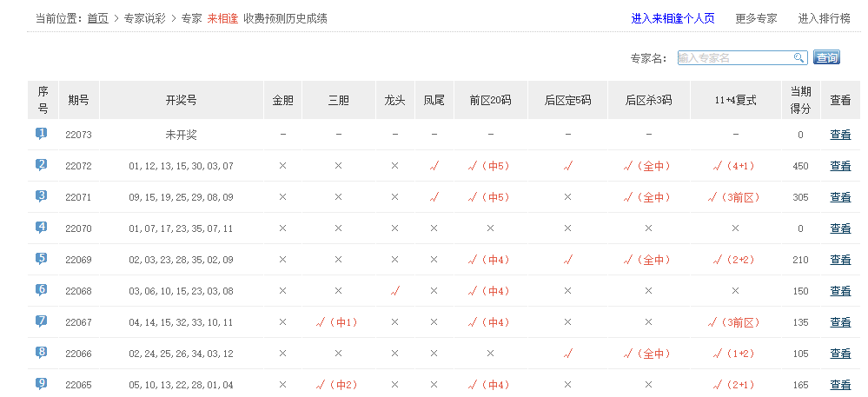
Task: Click row number 2 badge icon
Action: click(42, 165)
